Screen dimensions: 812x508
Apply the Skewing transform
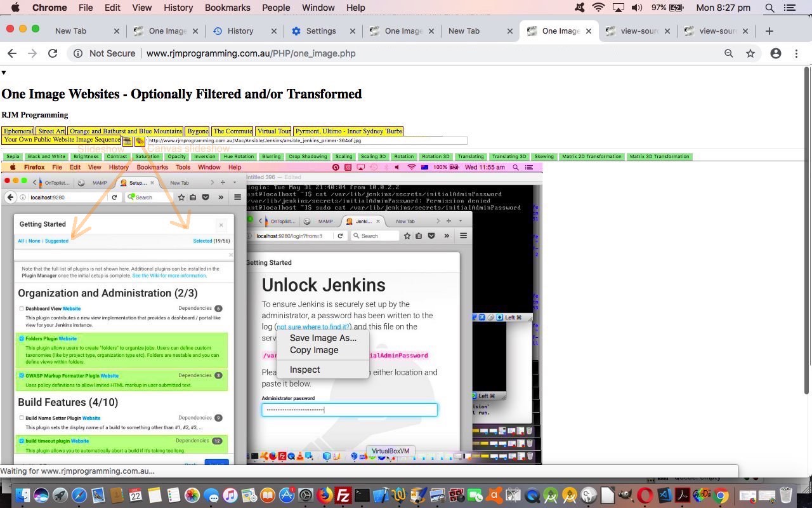click(x=544, y=156)
